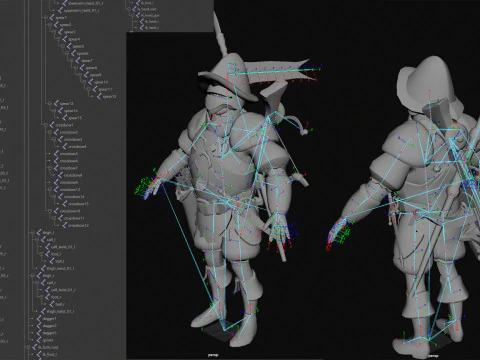Collapse the calf_l node

coord(37,240)
